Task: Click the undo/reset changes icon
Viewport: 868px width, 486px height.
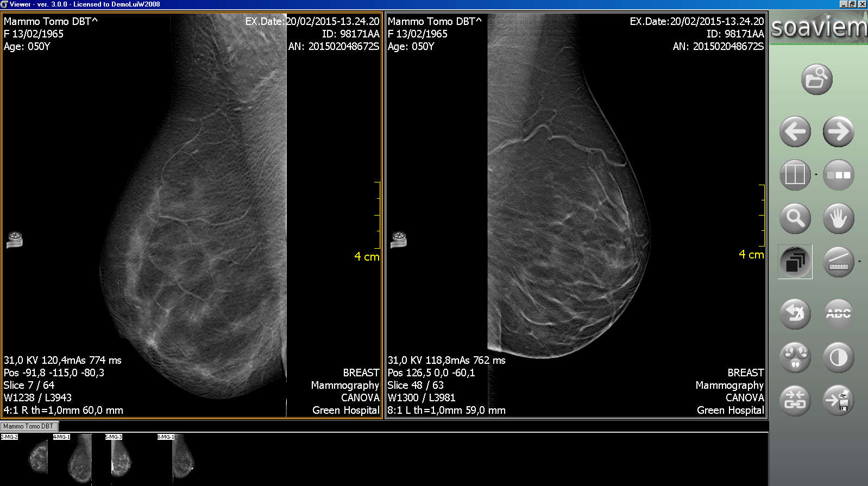Action: 795,314
